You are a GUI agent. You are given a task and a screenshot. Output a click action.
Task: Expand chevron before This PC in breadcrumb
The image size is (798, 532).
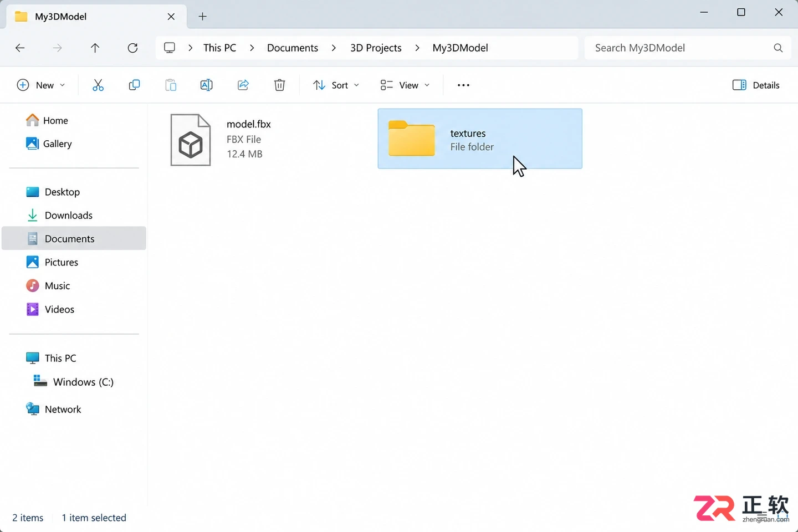point(190,48)
